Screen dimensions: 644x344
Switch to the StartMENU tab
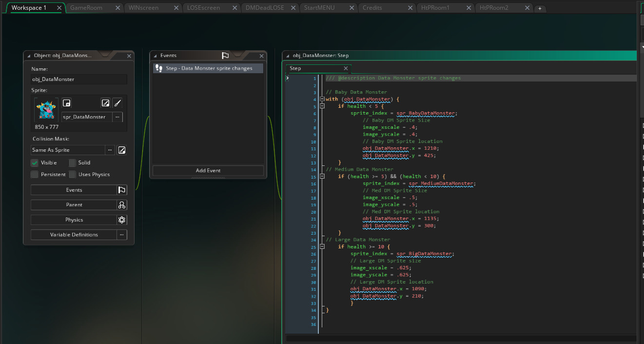click(x=319, y=8)
